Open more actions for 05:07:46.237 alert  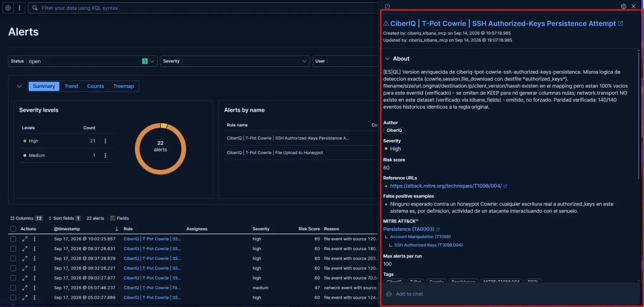pyautogui.click(x=34, y=288)
